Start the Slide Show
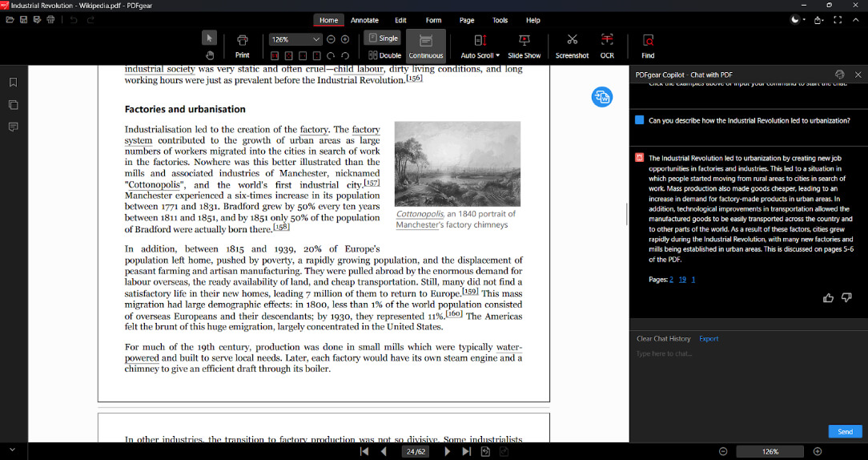 [524, 46]
